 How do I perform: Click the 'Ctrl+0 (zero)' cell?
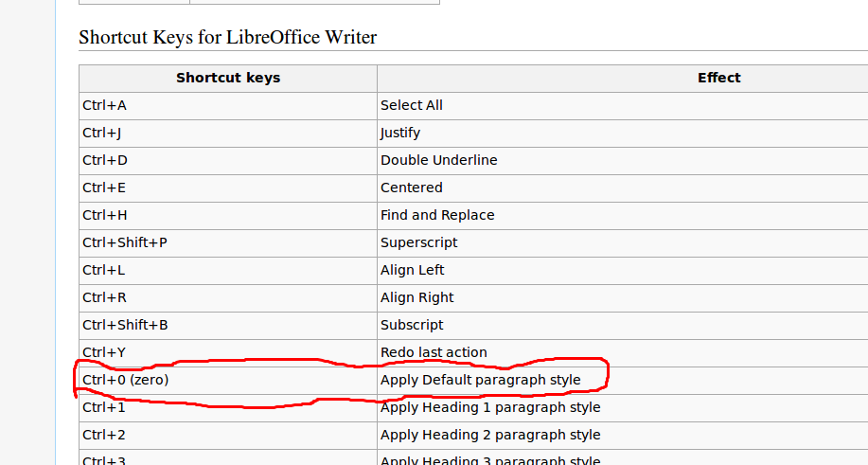[228, 381]
